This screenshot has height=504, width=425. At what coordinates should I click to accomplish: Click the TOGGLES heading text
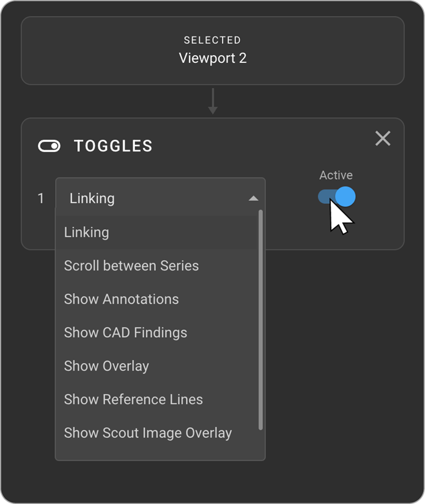[113, 146]
